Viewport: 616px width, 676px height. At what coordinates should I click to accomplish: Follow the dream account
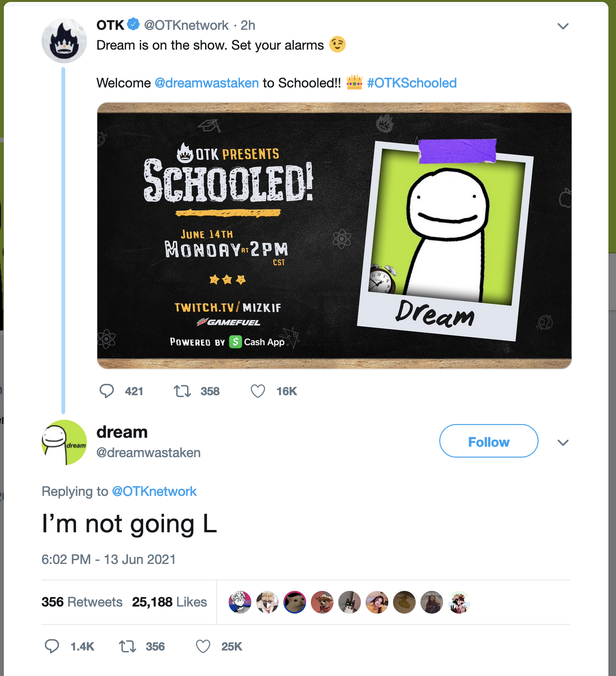[x=489, y=441]
